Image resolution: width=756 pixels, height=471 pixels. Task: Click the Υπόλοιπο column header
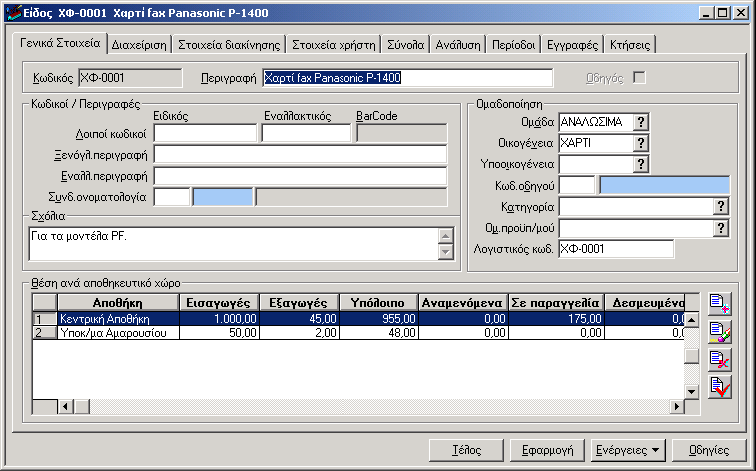(378, 303)
